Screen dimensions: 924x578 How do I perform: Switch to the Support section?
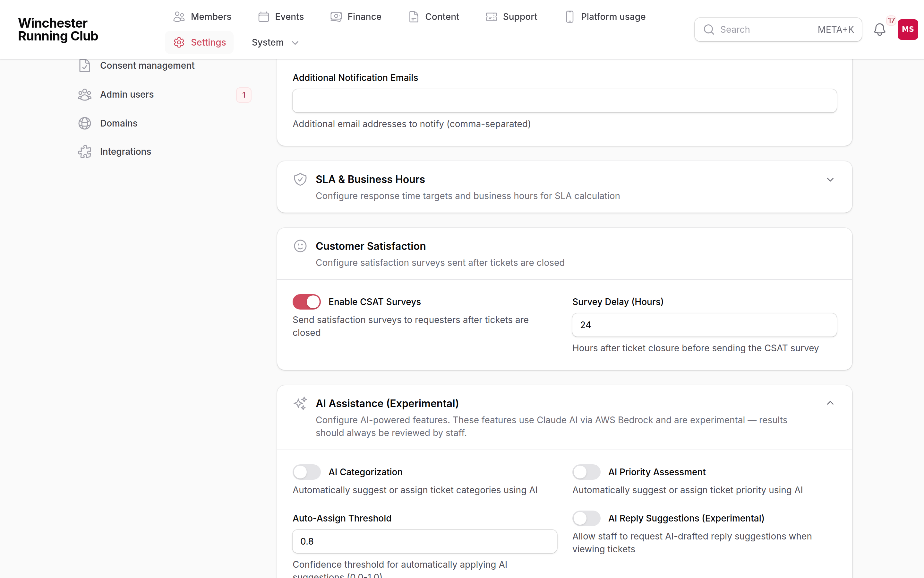tap(511, 17)
